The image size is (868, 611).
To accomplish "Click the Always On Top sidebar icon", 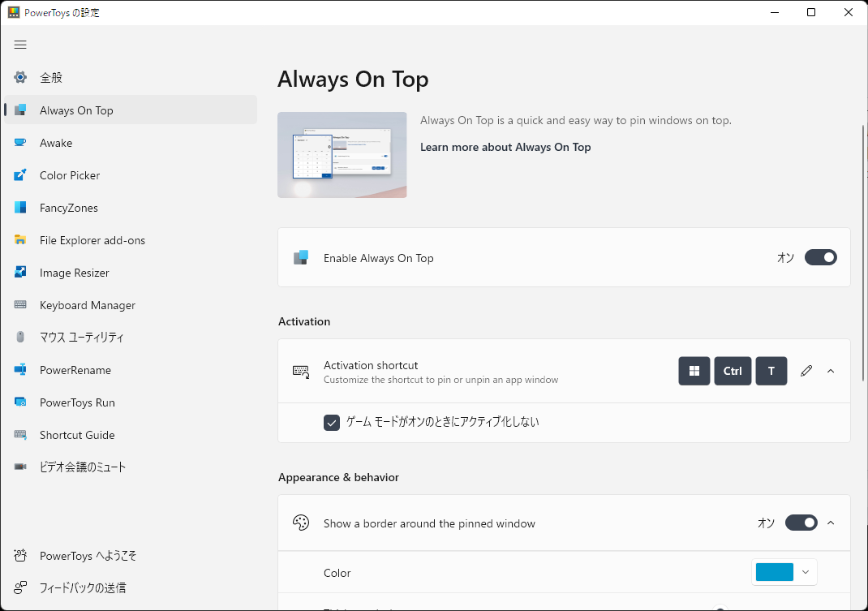I will coord(20,110).
